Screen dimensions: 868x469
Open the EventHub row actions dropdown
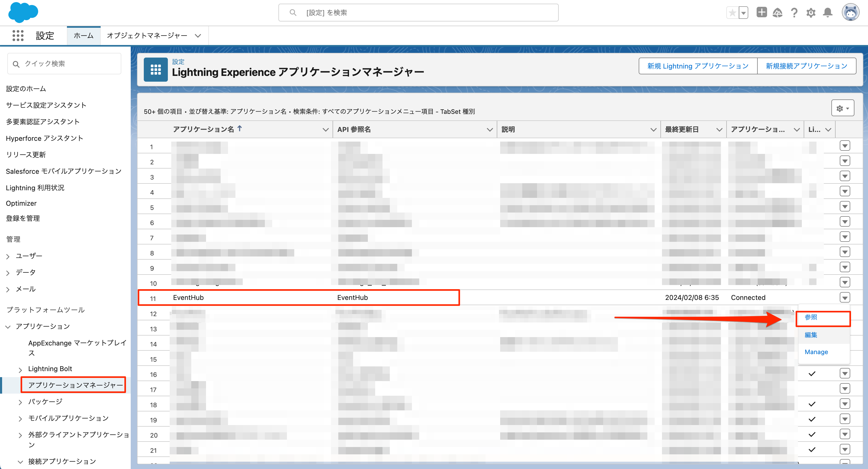(844, 298)
